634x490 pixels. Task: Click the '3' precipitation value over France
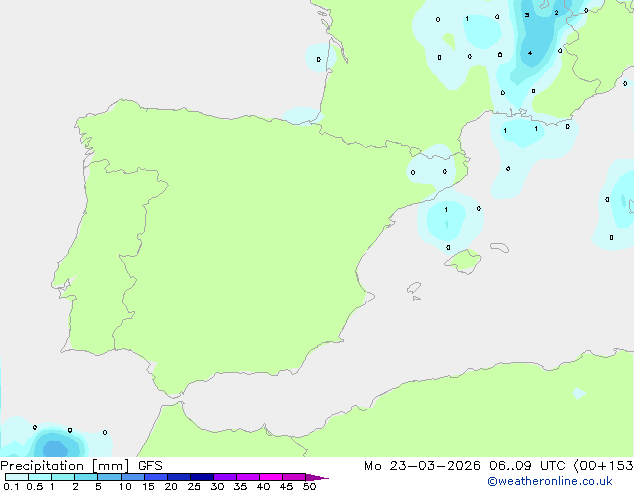[x=527, y=15]
